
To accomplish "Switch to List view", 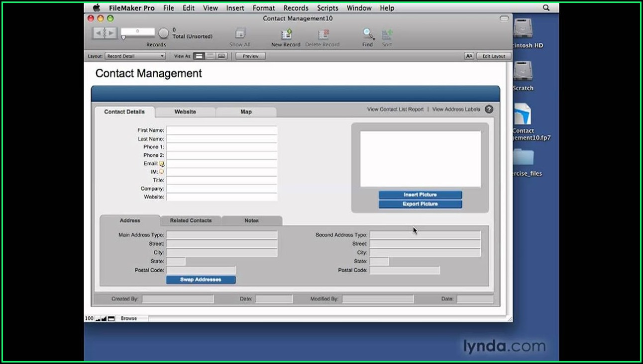I will pyautogui.click(x=211, y=56).
